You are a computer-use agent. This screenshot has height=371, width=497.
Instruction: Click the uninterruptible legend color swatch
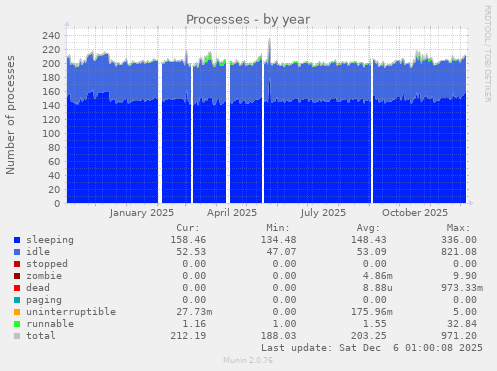(17, 312)
